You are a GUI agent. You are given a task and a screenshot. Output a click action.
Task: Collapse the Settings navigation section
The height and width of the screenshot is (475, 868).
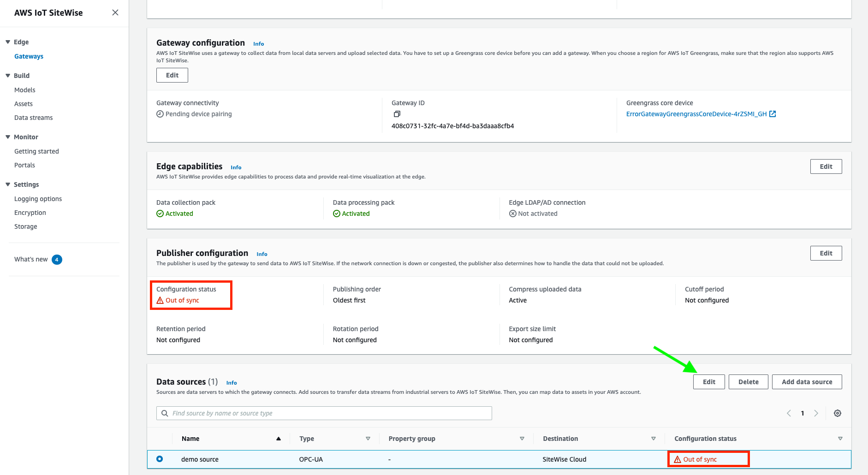tap(8, 184)
